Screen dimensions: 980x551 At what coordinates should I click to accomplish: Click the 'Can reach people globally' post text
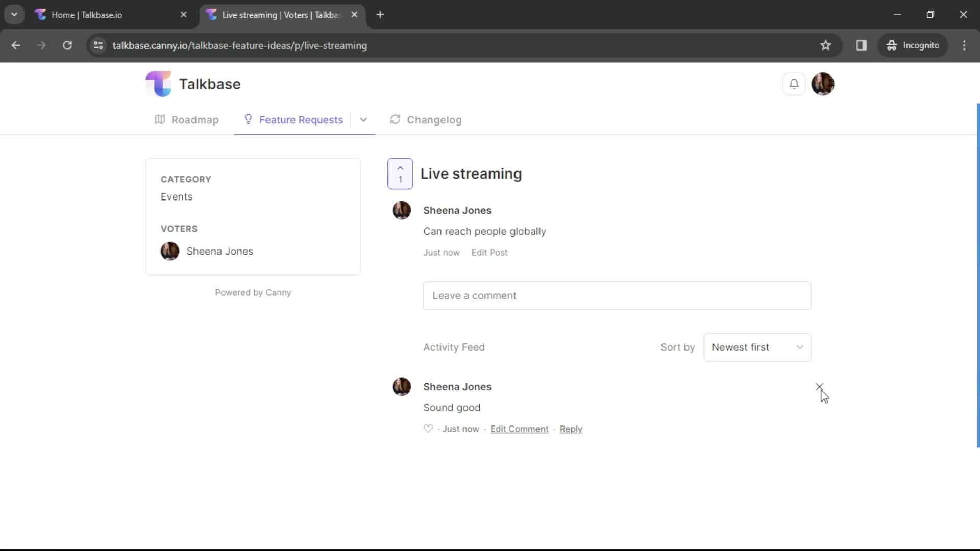[x=484, y=231]
